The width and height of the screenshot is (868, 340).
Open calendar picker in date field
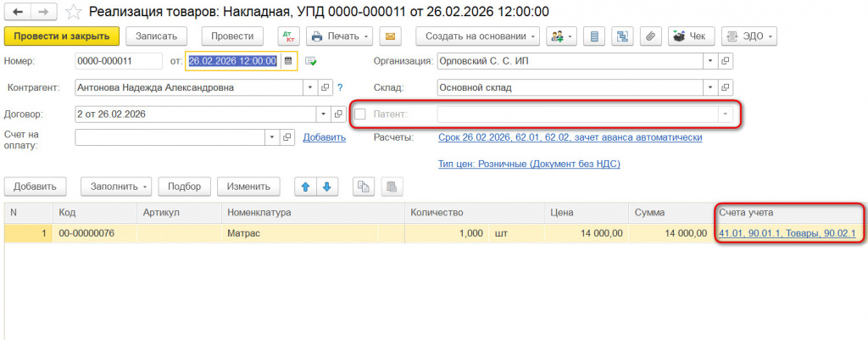[x=288, y=61]
